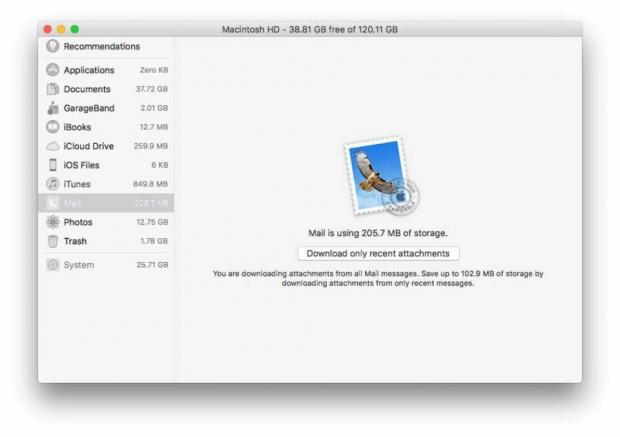
Task: Click the Documents icon in sidebar
Action: (x=53, y=89)
